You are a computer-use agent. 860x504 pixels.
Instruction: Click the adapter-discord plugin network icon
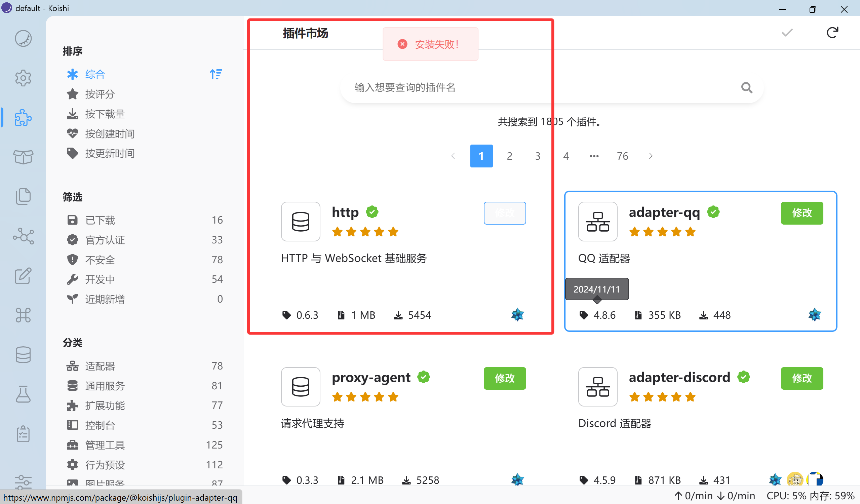(x=598, y=387)
